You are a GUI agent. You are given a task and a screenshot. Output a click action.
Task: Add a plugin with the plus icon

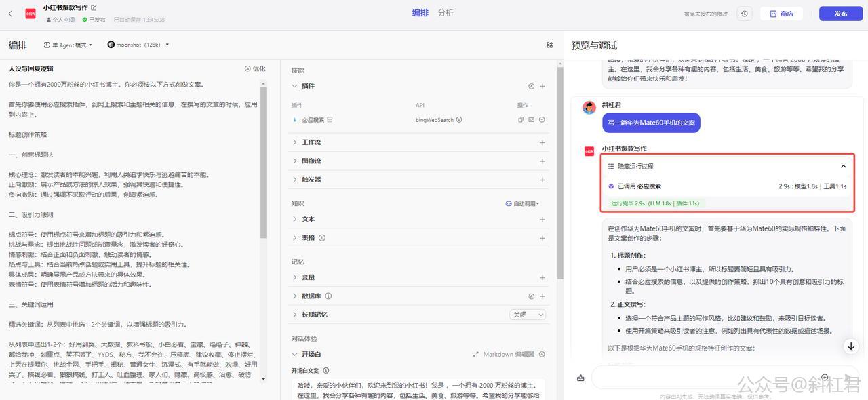542,86
